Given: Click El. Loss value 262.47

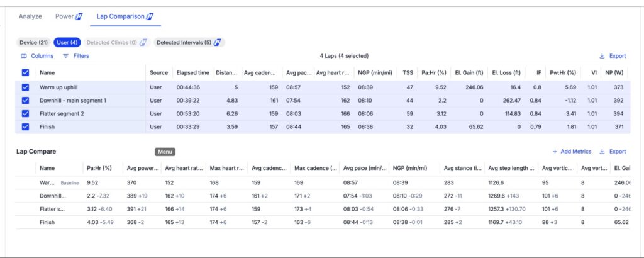Looking at the screenshot, I should [512, 100].
